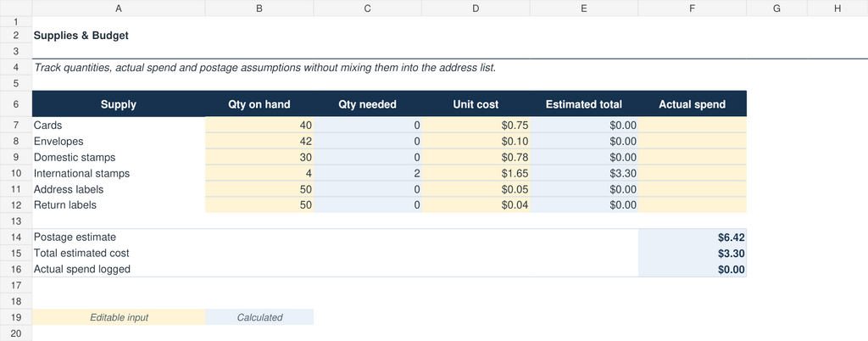Select column A header
This screenshot has height=341, width=868.
[x=119, y=8]
